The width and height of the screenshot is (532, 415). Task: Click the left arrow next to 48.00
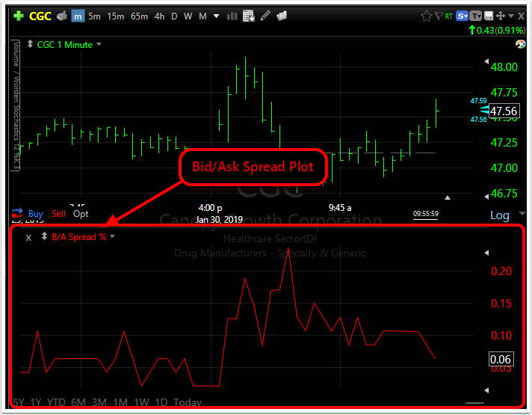(486, 61)
